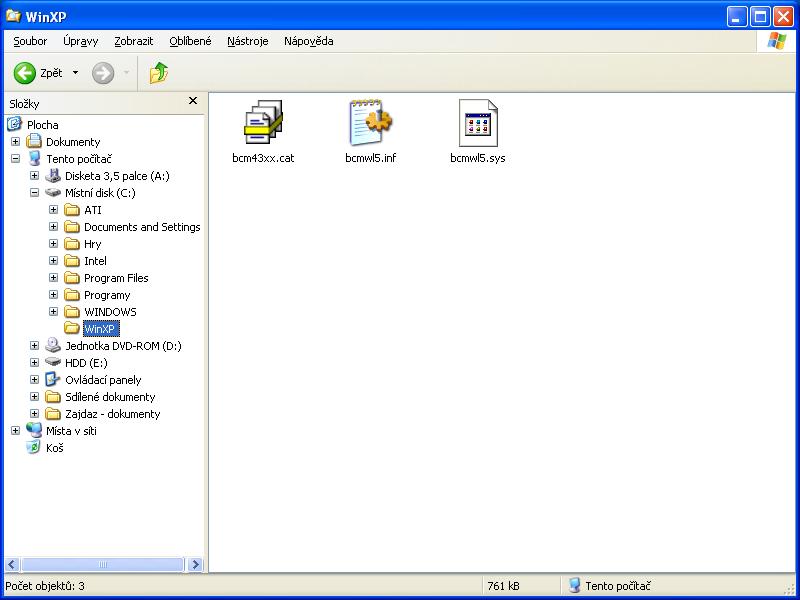The height and width of the screenshot is (600, 800).
Task: Click the Programy folder icon
Action: tap(72, 294)
